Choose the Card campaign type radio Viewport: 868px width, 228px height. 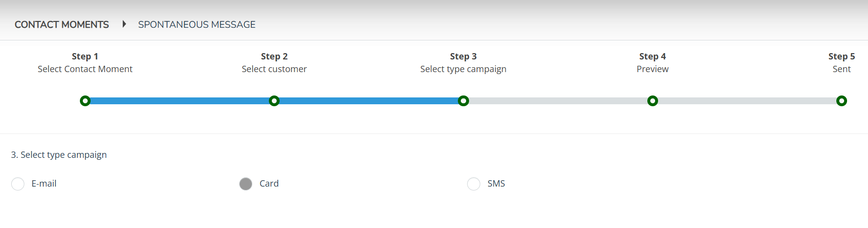point(246,184)
